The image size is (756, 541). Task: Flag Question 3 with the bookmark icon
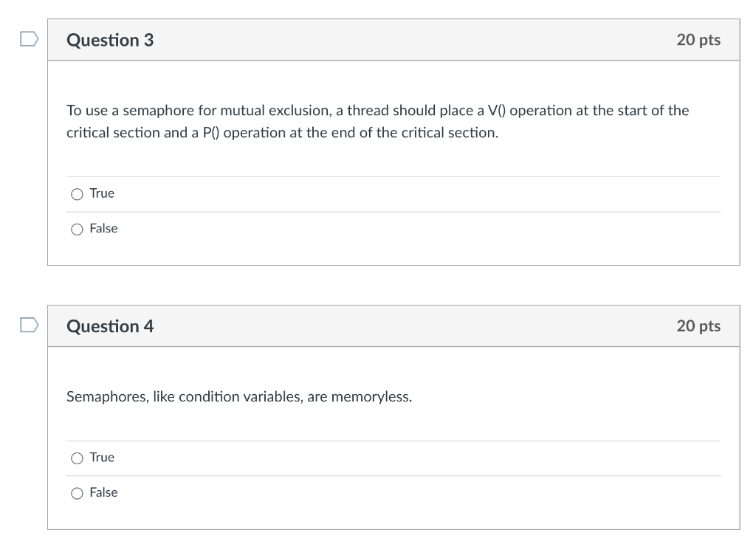click(x=28, y=39)
